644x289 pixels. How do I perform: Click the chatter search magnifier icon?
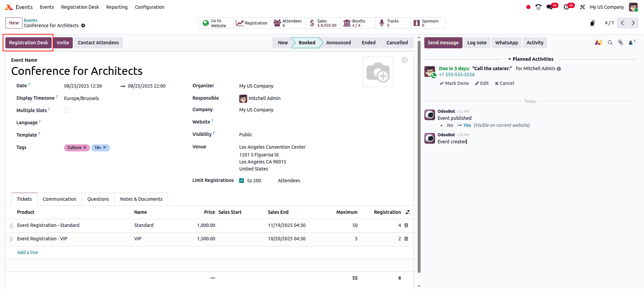point(610,43)
